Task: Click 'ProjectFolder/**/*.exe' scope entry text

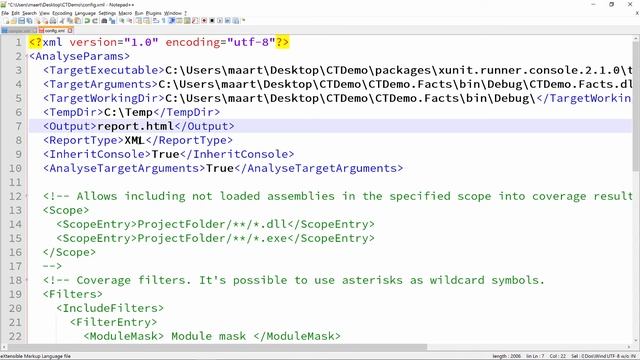Action: coord(212,238)
